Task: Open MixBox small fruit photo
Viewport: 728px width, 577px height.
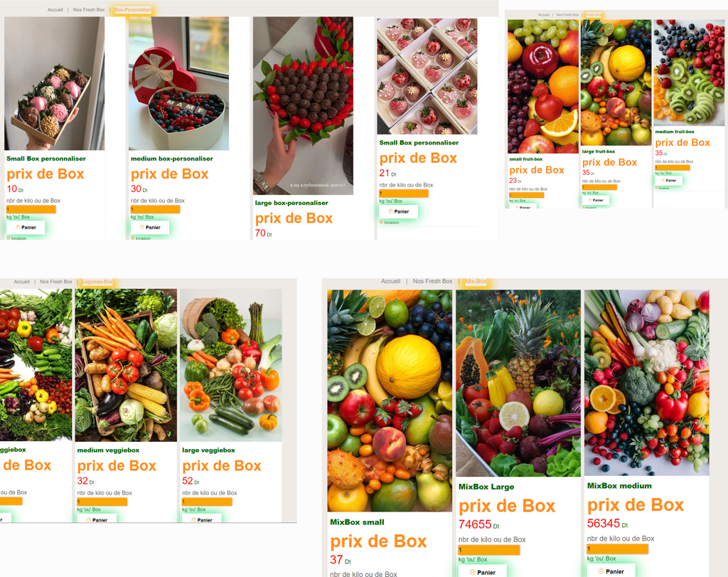Action: point(390,401)
